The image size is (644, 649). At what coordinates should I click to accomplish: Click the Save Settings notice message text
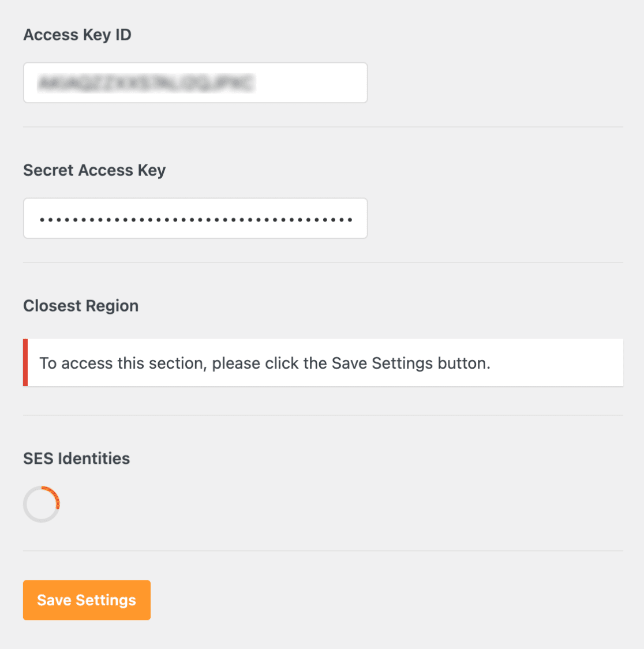pos(265,363)
